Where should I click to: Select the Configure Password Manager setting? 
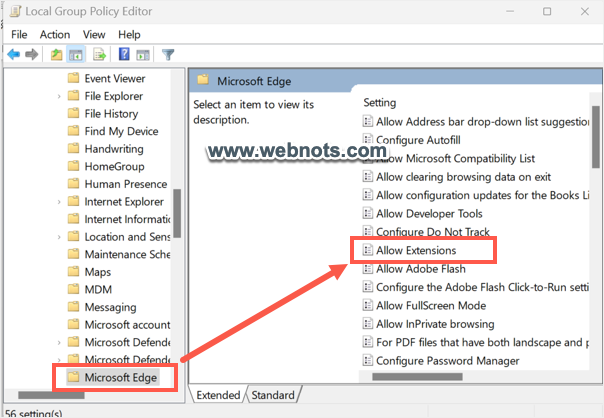pos(447,360)
